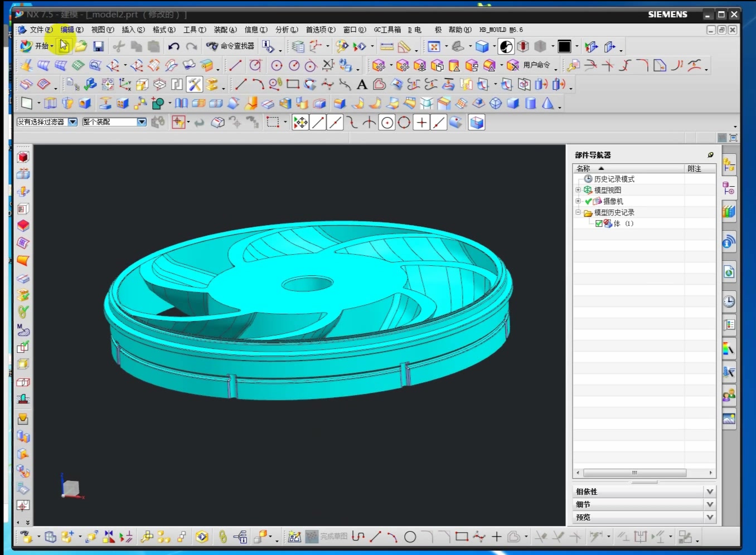Toggle the 体 (1) body checkbox
This screenshot has height=555, width=756.
coord(599,223)
